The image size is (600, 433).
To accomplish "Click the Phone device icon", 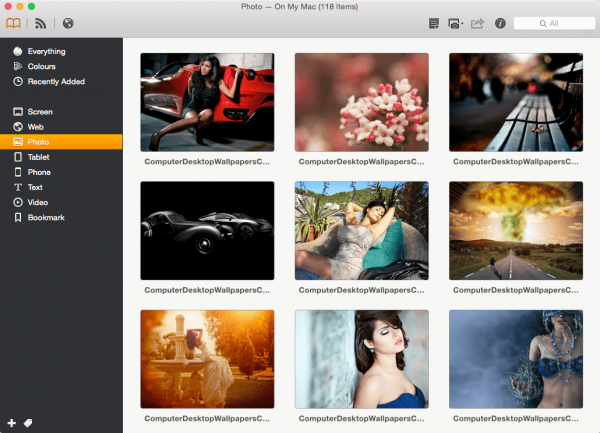I will coord(18,172).
